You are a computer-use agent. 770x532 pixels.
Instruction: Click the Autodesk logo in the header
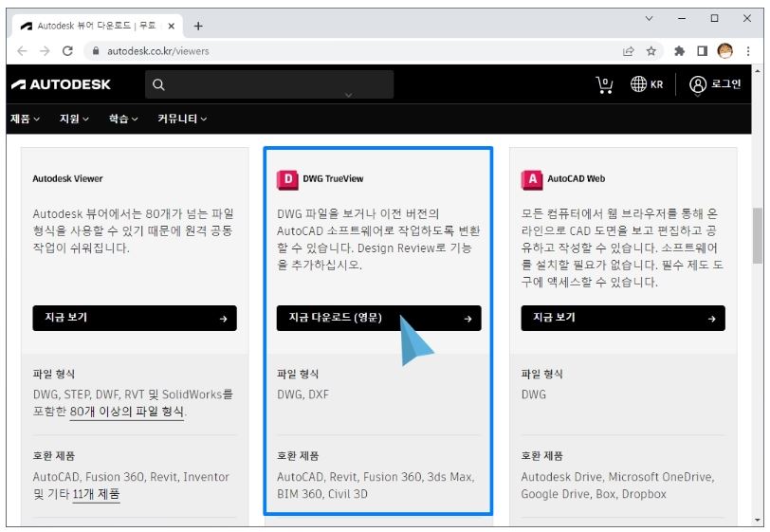(61, 84)
